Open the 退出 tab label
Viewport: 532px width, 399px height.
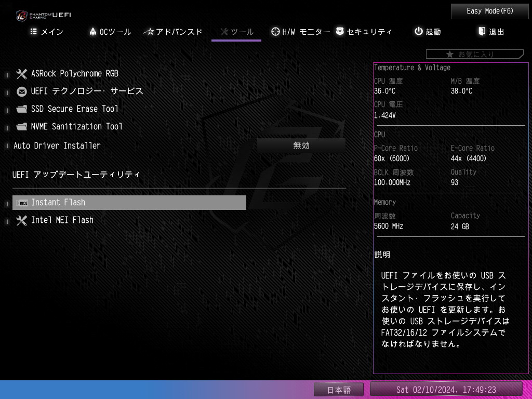pos(497,32)
